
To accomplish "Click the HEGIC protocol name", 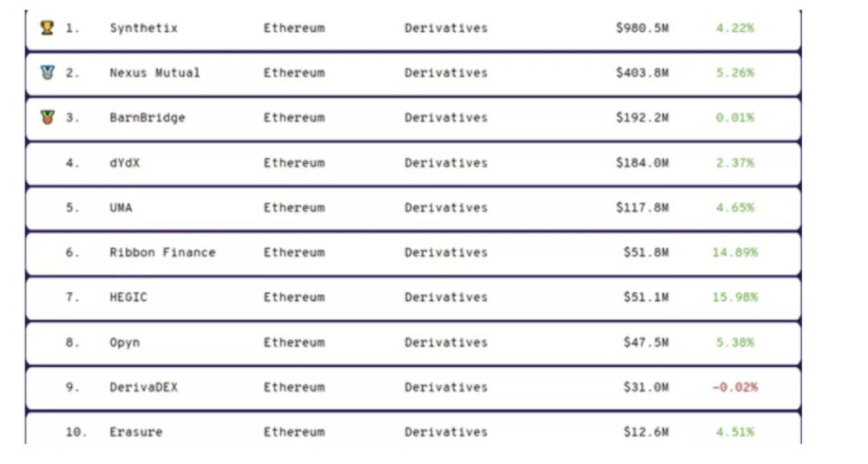I will coord(128,297).
